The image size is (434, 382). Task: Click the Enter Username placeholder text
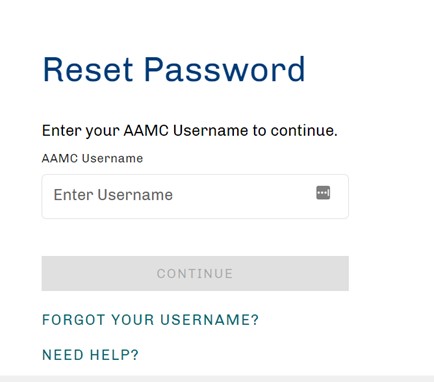pyautogui.click(x=113, y=195)
